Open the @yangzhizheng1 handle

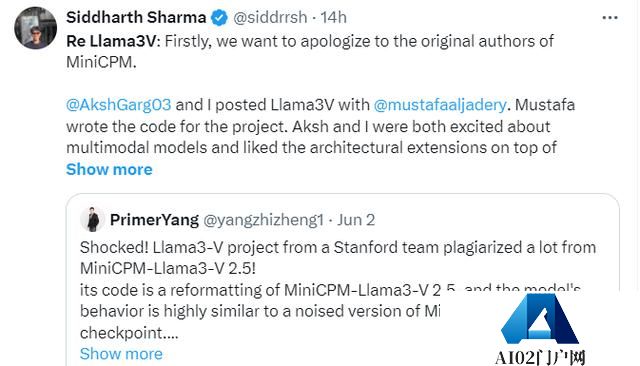tap(263, 220)
